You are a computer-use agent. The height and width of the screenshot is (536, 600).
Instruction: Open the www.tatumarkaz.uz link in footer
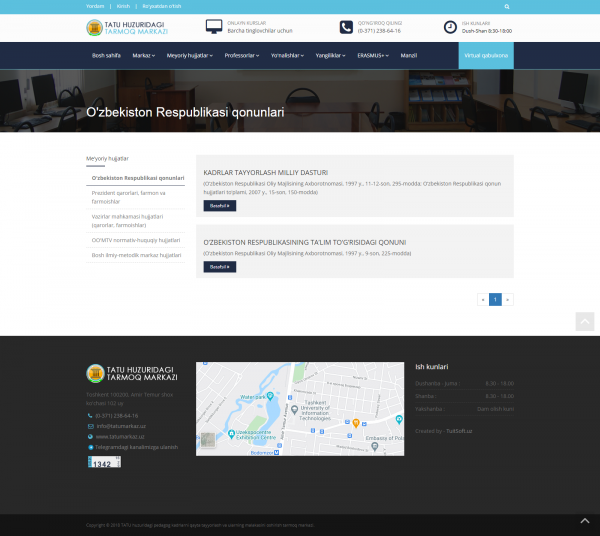pos(120,437)
